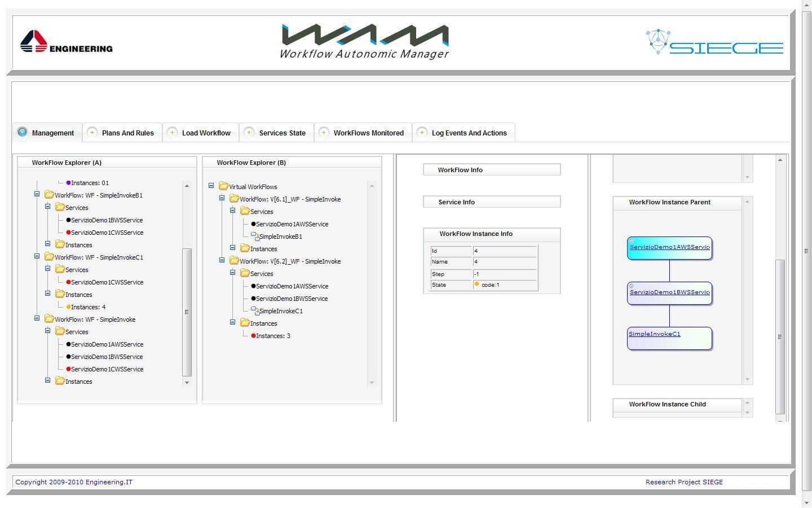Click the WAM Workflow Autonomic Manager logo

coord(364,40)
